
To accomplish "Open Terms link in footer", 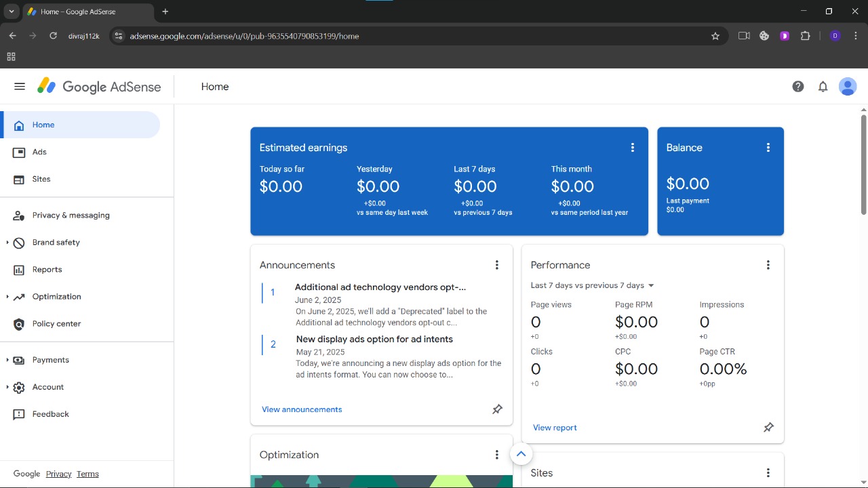I will point(87,474).
